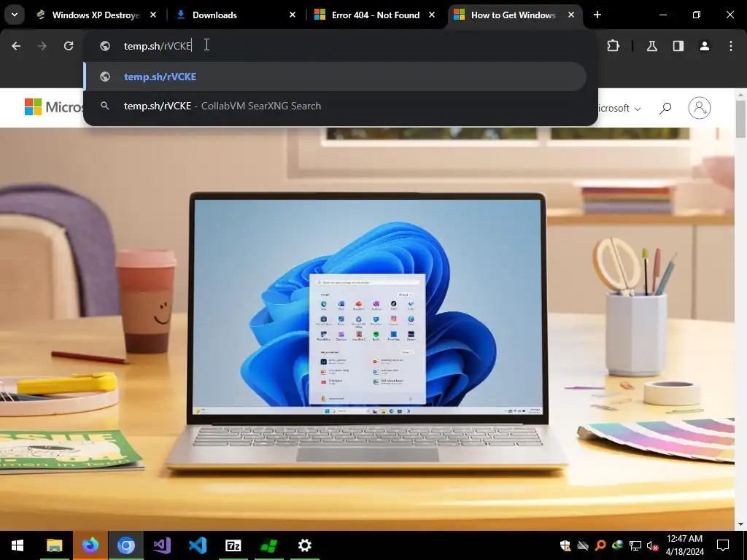Open Visual Studio Code from the taskbar
Viewport: 747px width, 560px height.
click(197, 545)
